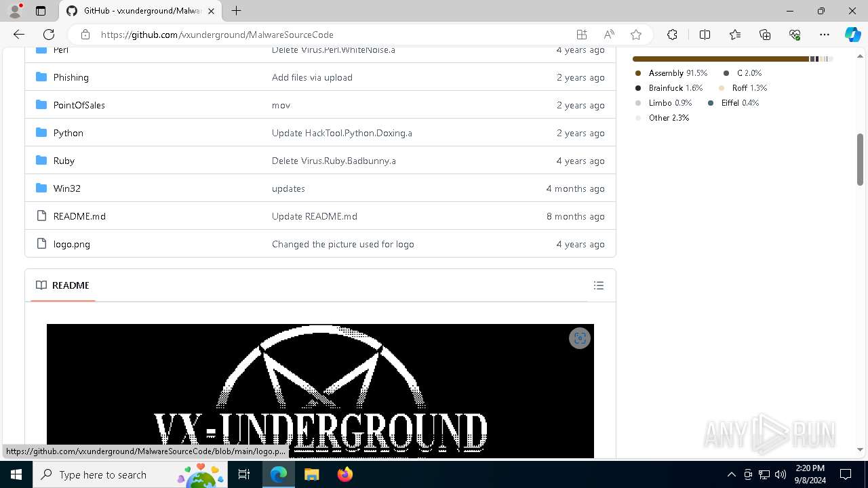Click the Win32 folder icon
Image resolution: width=868 pixels, height=488 pixels.
[x=41, y=188]
